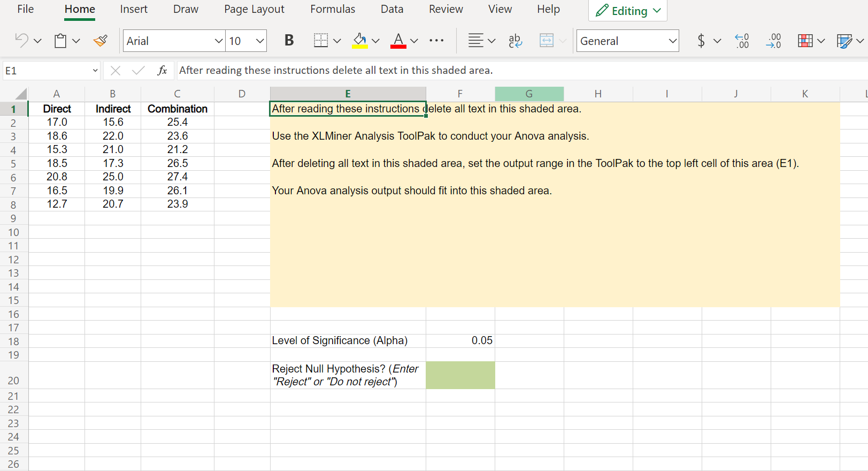Select the cell containing 17.0

pyautogui.click(x=57, y=122)
